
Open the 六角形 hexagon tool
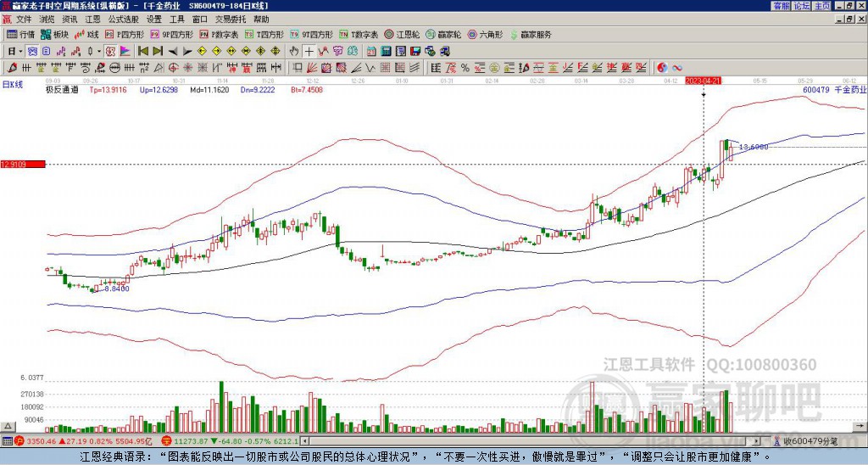tap(486, 34)
